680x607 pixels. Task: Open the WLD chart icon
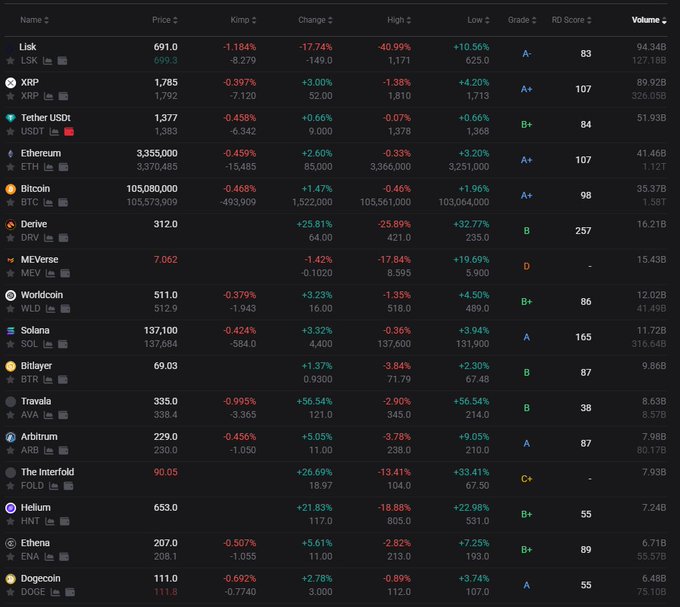click(x=50, y=309)
